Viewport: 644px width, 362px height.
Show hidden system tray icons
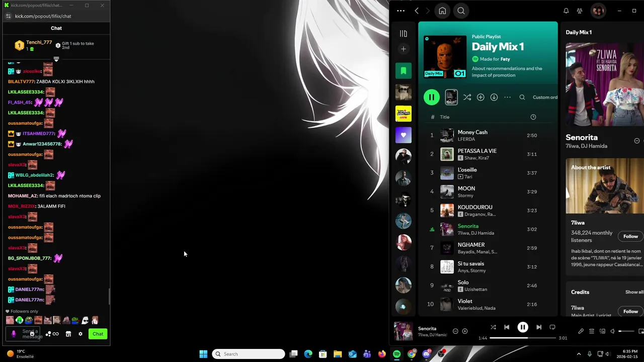579,354
